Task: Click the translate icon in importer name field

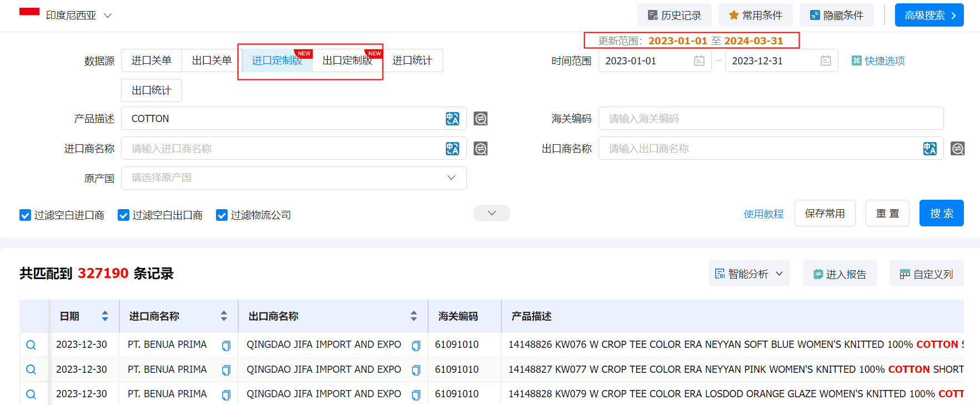Action: point(452,149)
